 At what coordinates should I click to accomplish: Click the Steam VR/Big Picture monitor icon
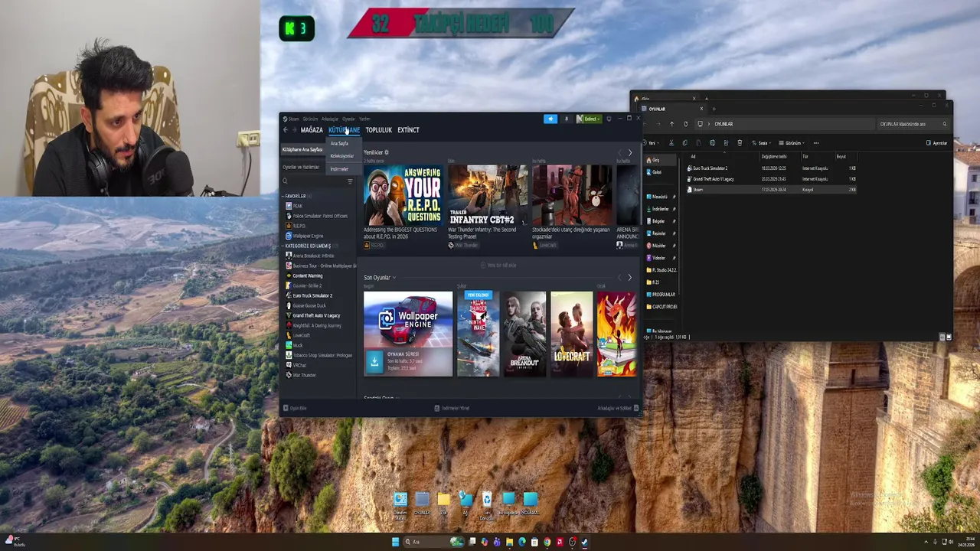coord(609,119)
